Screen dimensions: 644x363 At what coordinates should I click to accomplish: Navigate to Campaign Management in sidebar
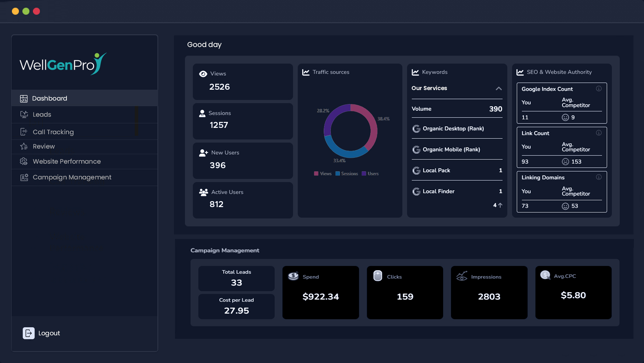[x=84, y=177]
